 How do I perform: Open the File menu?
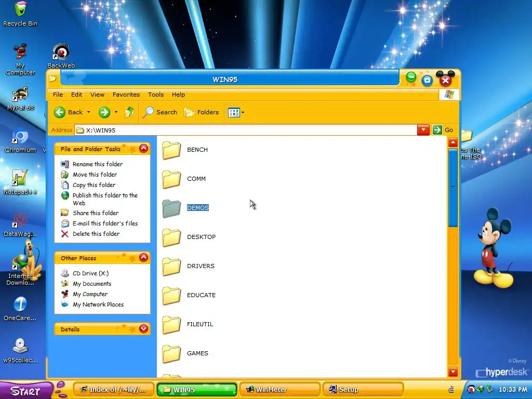pyautogui.click(x=58, y=95)
